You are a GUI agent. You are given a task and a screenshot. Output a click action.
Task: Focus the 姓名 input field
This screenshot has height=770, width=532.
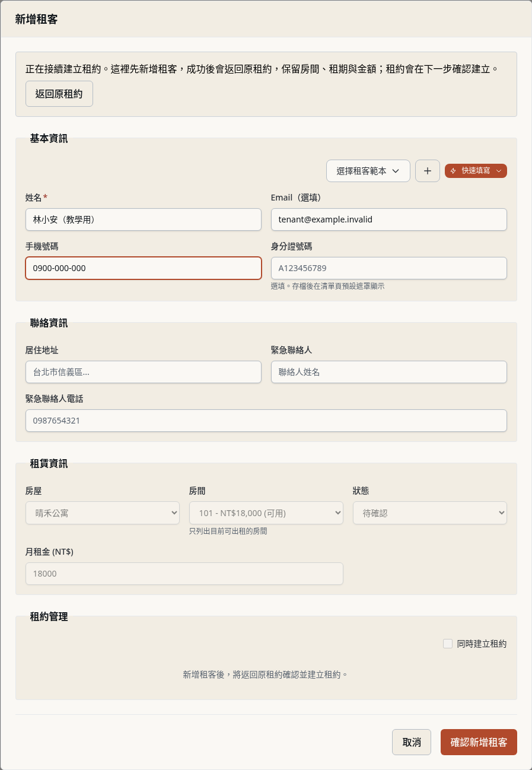coord(144,219)
